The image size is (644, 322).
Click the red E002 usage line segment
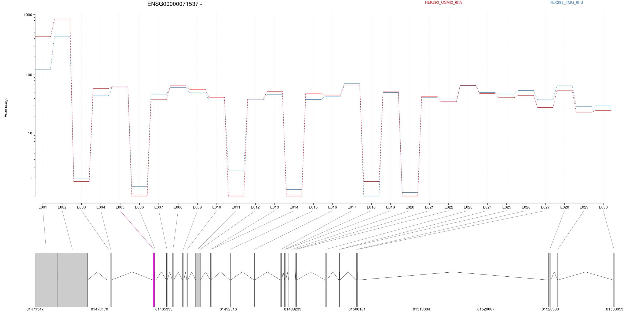point(62,19)
